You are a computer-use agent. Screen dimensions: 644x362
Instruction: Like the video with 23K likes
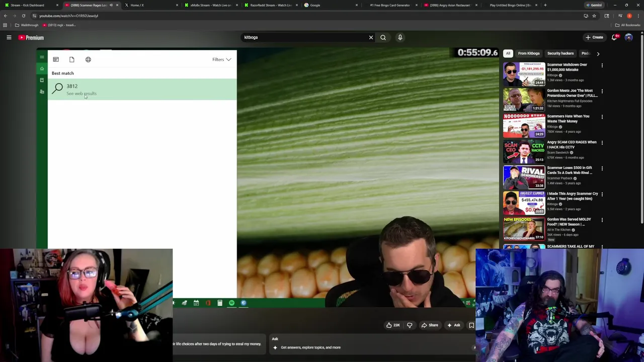click(x=393, y=325)
